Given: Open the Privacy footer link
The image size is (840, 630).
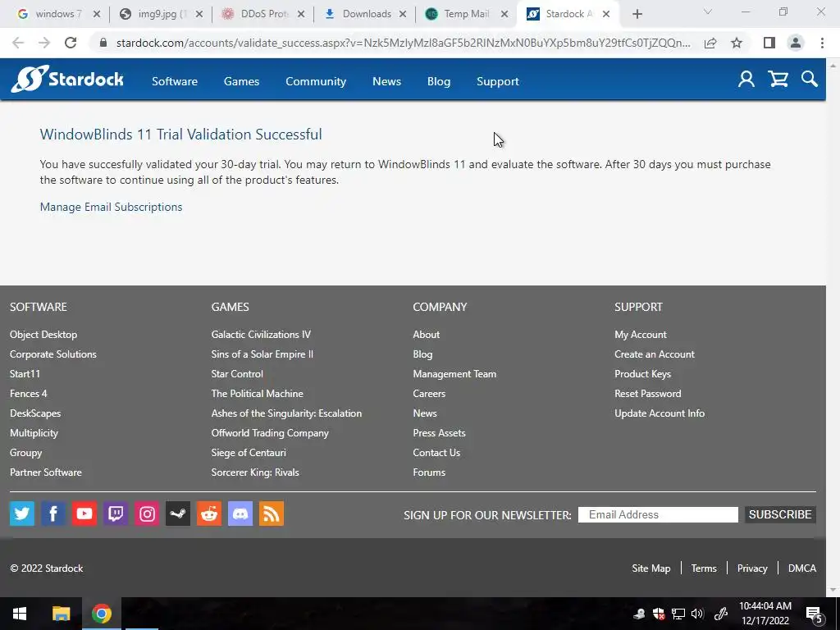Looking at the screenshot, I should click(x=752, y=568).
